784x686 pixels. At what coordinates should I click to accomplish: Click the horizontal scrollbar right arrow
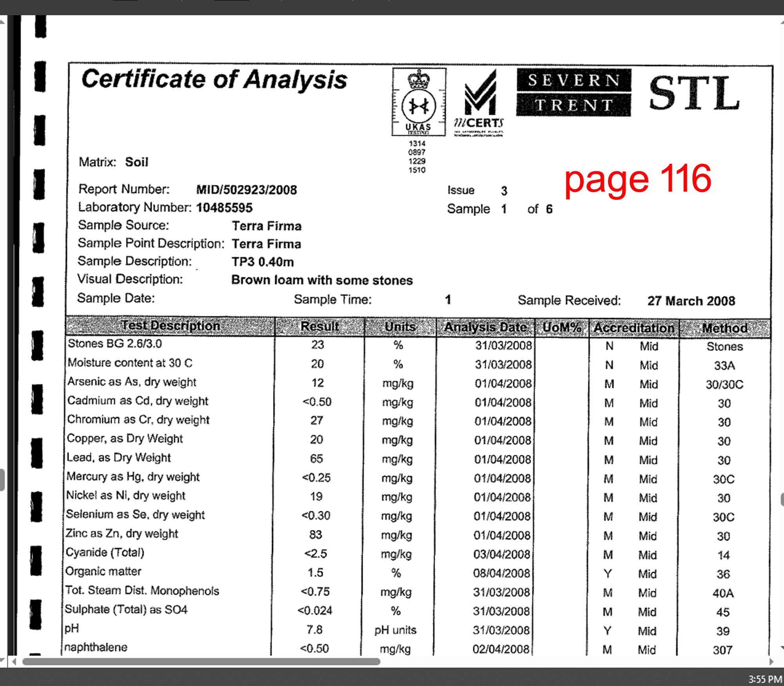click(x=771, y=662)
